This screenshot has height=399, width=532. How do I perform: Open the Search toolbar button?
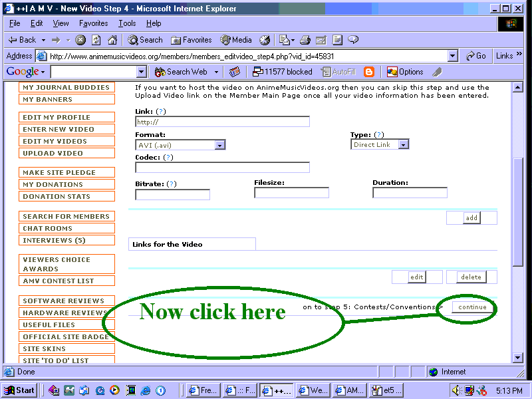point(145,40)
